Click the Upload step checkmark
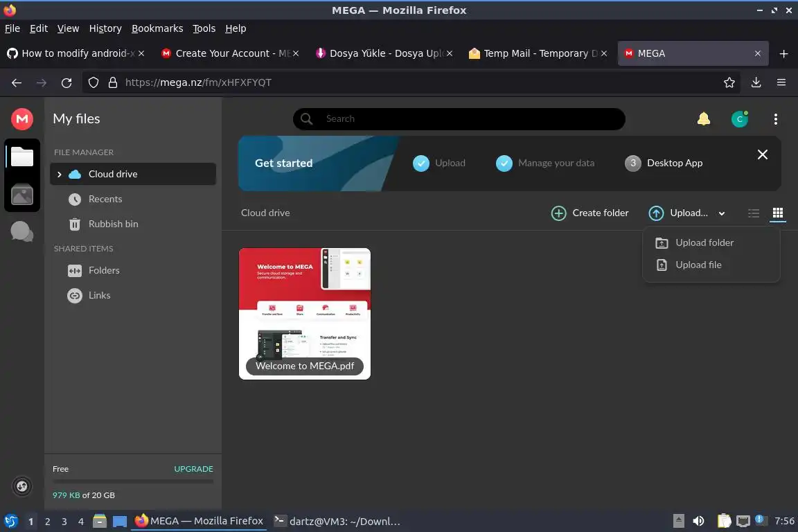This screenshot has width=798, height=532. click(x=421, y=163)
